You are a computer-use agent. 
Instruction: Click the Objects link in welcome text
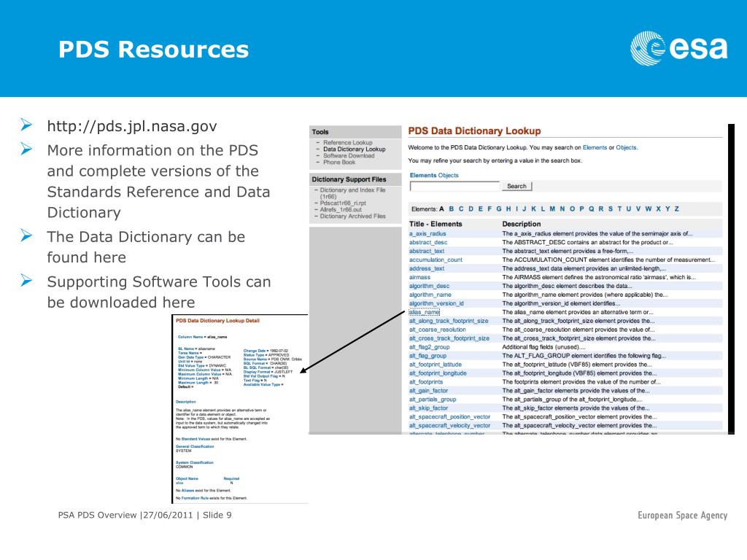[x=626, y=147]
